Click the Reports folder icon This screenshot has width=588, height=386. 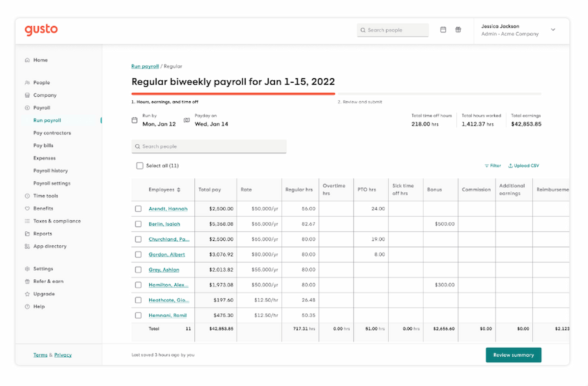pos(27,234)
